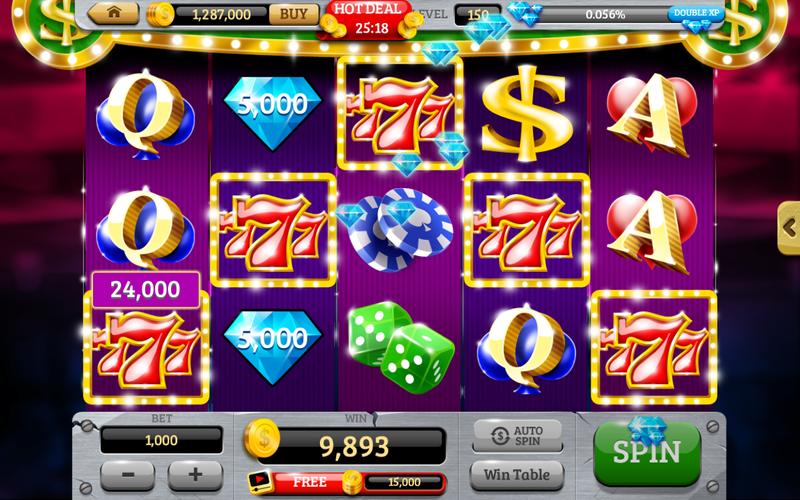
Task: Hit the green SPIN button
Action: [x=647, y=452]
